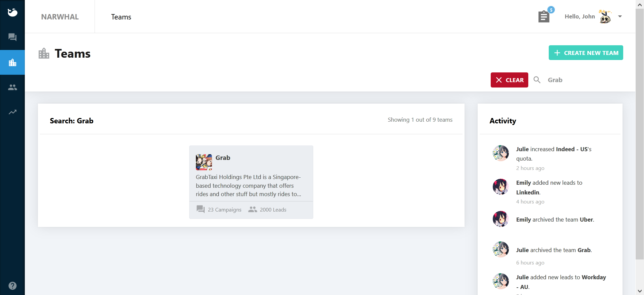
Task: Click the campaigns icon on Grab card
Action: [201, 209]
